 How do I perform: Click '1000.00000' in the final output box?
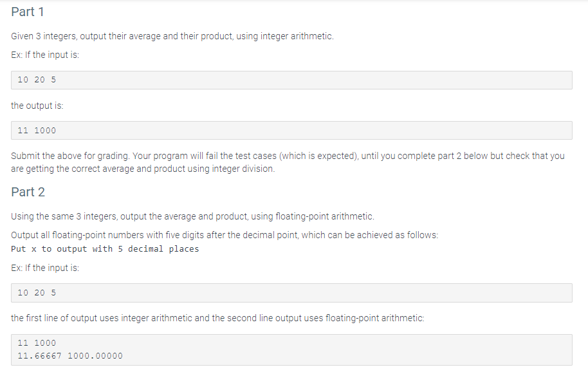point(95,356)
